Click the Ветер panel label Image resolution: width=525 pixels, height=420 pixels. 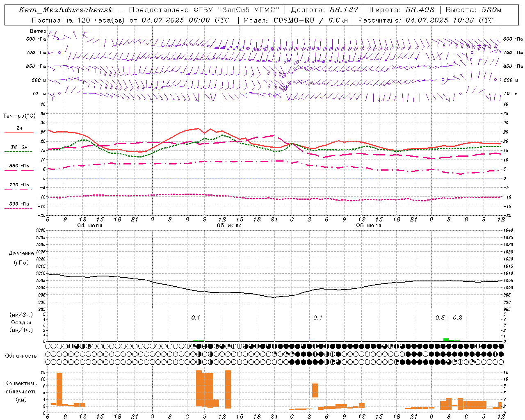[x=38, y=31]
